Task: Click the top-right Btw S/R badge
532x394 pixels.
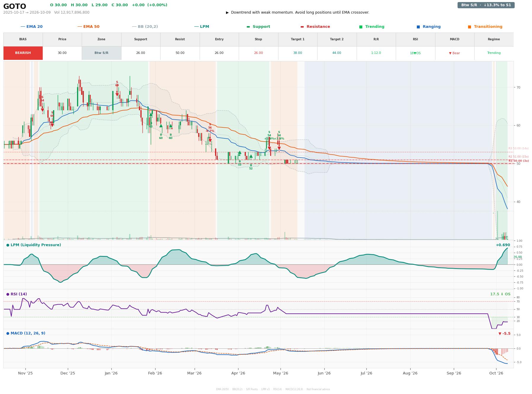Action: coord(486,5)
